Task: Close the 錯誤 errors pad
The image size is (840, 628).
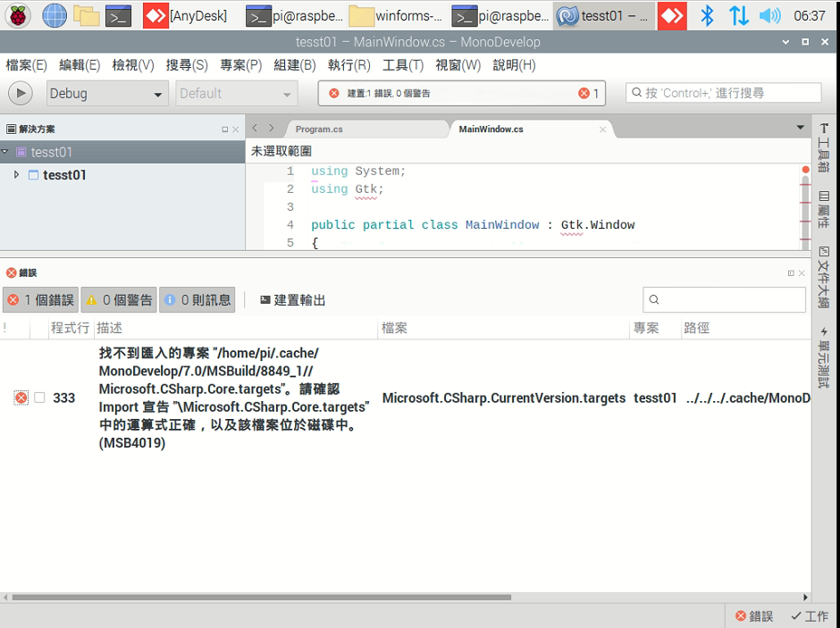Action: click(x=802, y=273)
